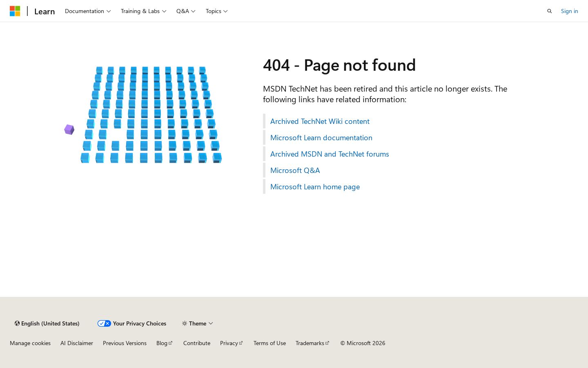Screen dimensions: 588x368
Task: Expand the Training & Labs menu
Action: coord(143,11)
